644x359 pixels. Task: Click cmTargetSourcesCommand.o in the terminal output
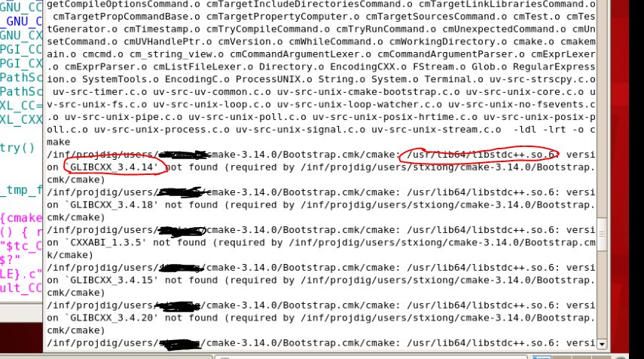click(436, 17)
